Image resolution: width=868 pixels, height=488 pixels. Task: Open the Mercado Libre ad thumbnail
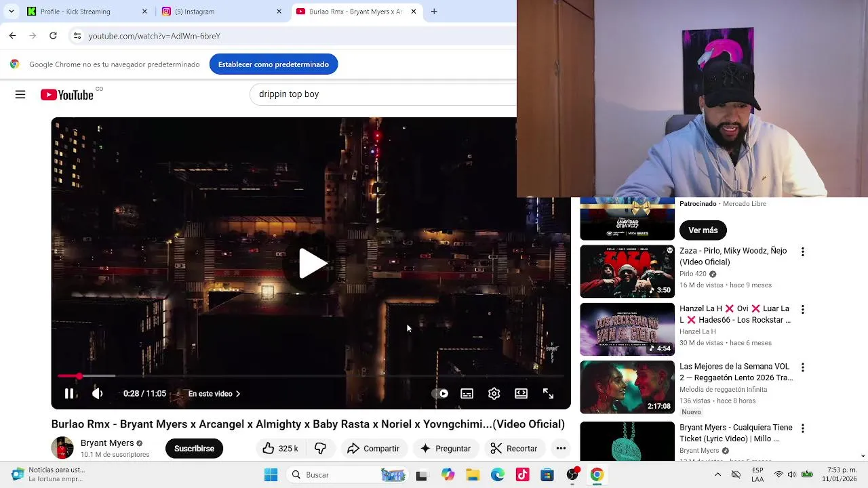(627, 218)
